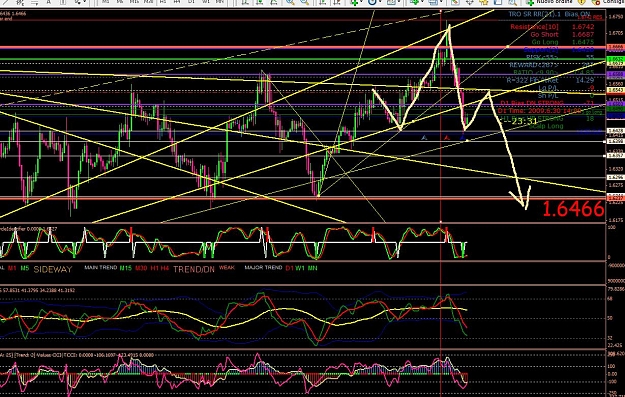Click the icon beside Consigli label
Image resolution: width=625 pixels, height=397 pixels.
tap(596, 2)
